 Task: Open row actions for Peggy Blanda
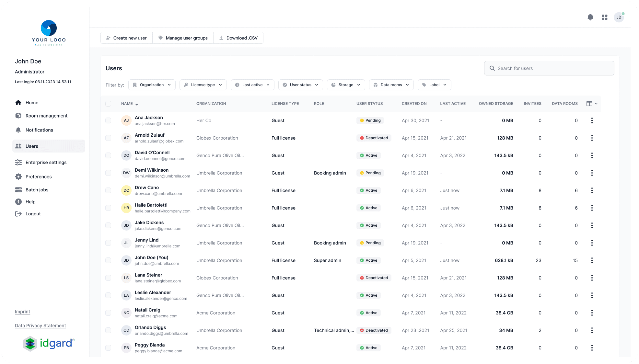pyautogui.click(x=592, y=348)
